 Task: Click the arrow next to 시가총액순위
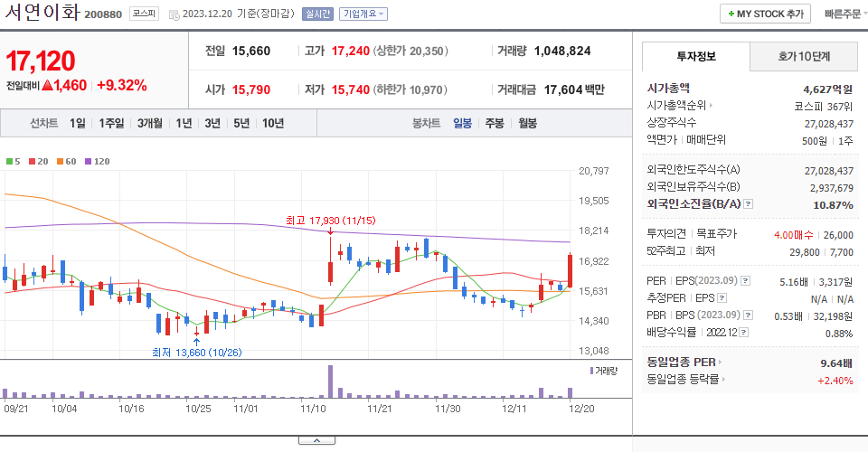pos(711,105)
